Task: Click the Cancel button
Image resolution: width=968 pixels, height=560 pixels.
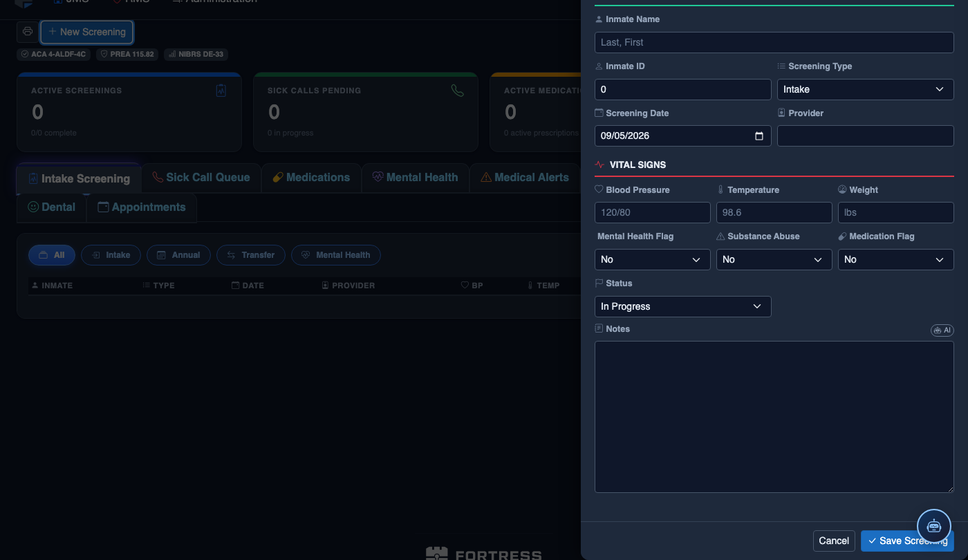Action: [x=834, y=541]
